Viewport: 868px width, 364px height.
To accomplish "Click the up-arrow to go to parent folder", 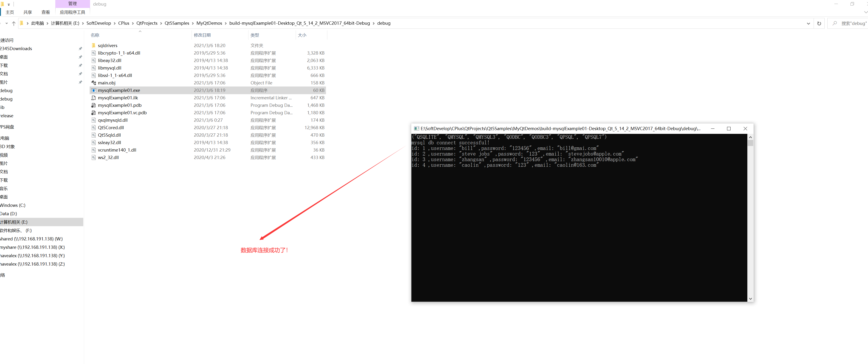I will pos(14,23).
